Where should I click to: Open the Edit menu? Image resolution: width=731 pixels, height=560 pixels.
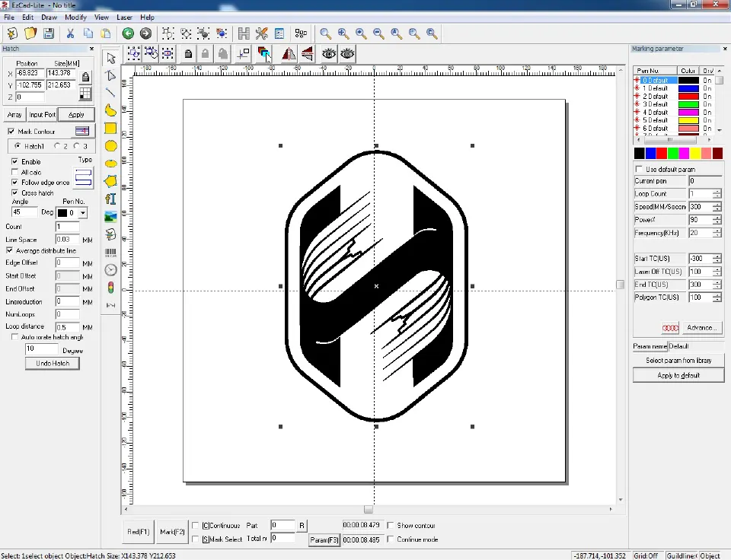(27, 17)
